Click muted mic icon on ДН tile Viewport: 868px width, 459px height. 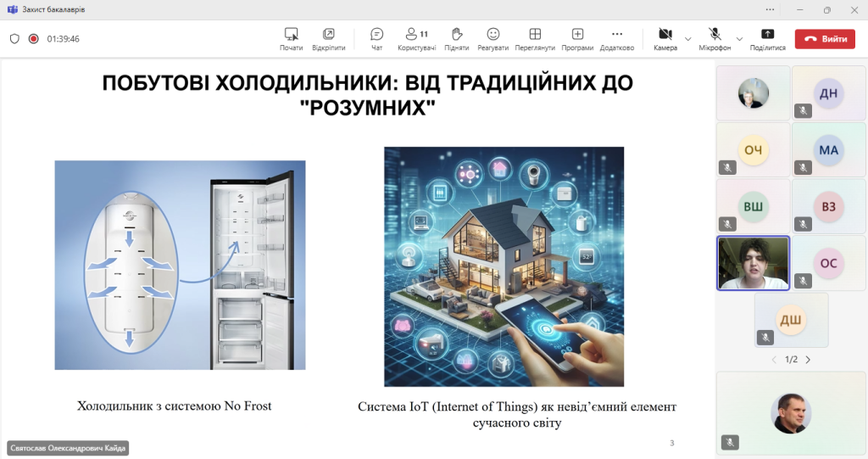pyautogui.click(x=804, y=111)
